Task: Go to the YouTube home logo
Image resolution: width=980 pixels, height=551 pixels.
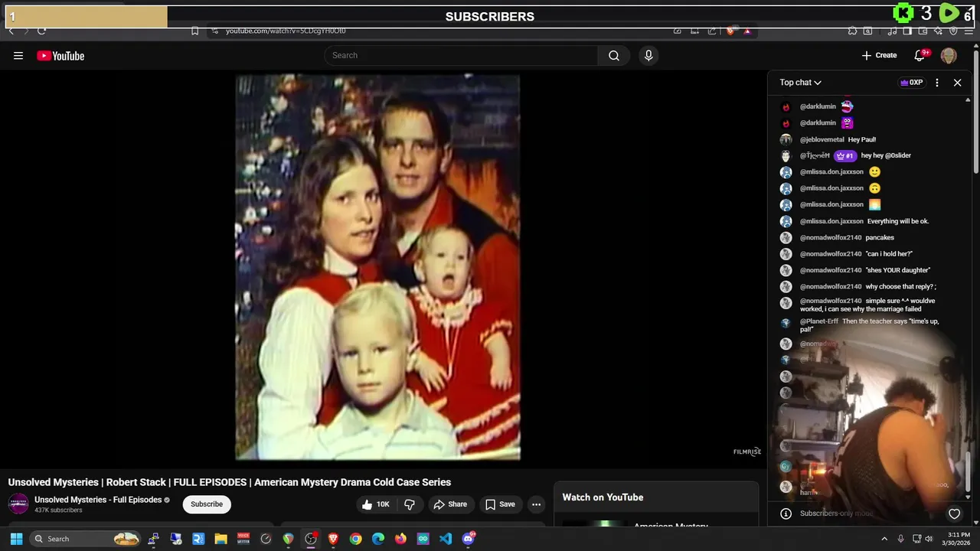Action: click(x=60, y=56)
